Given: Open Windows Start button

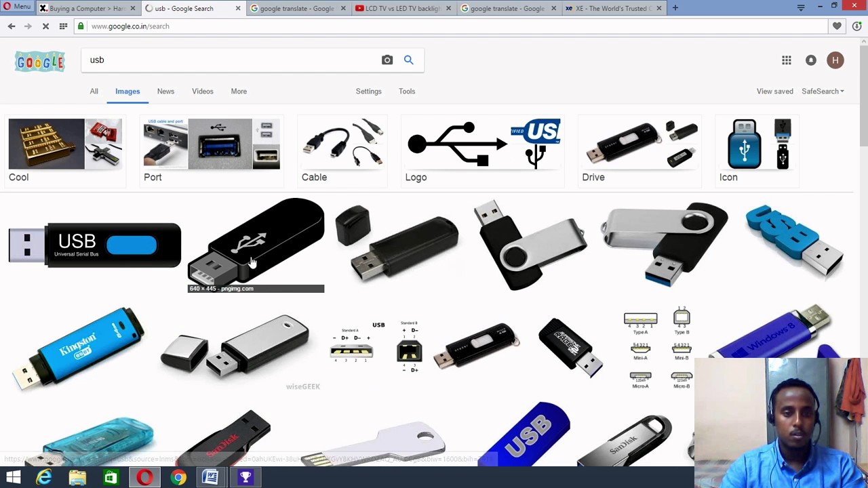Looking at the screenshot, I should (x=13, y=477).
